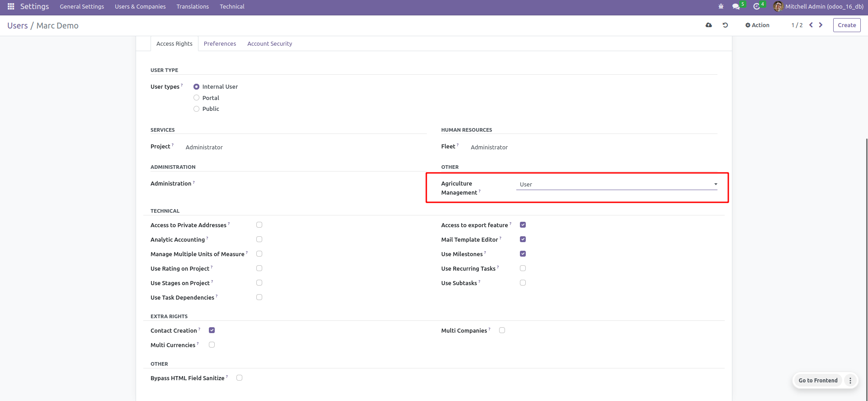Go to the previous user record arrow
This screenshot has height=401, width=868.
coord(811,25)
